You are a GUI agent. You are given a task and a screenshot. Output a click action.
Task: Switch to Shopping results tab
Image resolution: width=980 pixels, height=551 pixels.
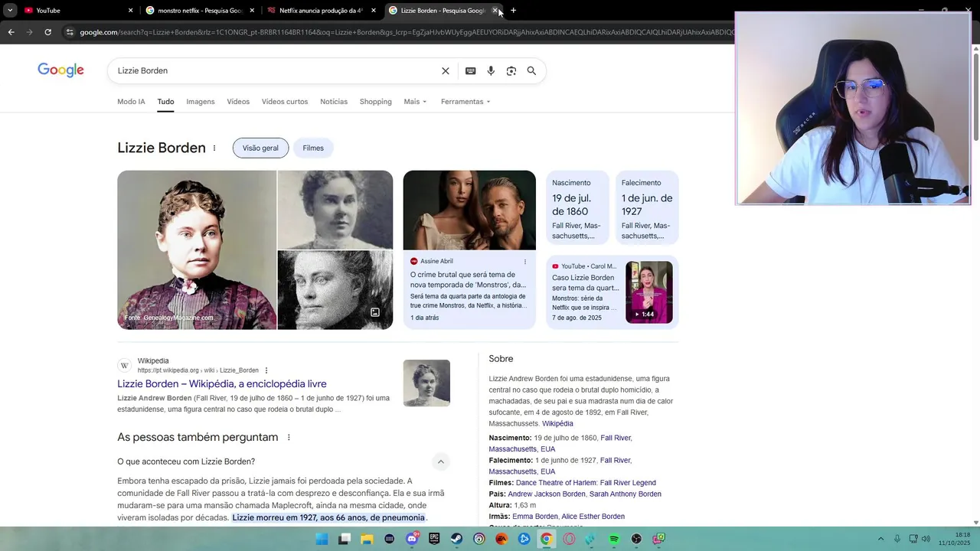[x=375, y=102]
